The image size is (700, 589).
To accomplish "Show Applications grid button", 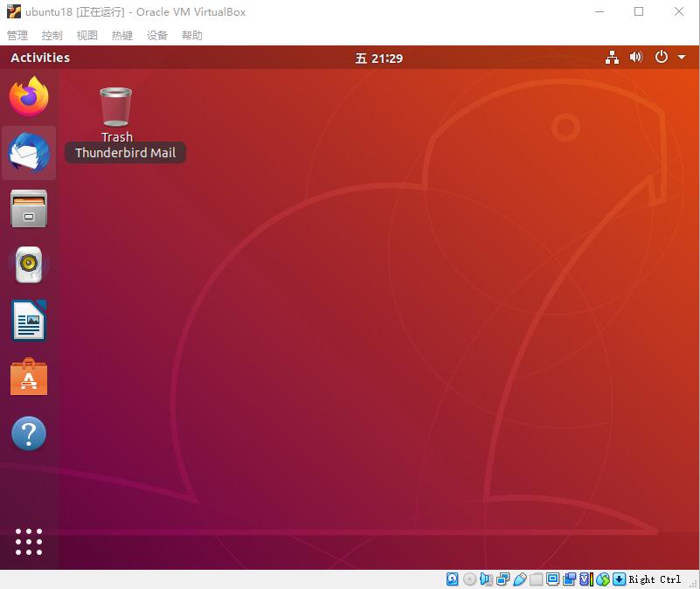I will [29, 542].
